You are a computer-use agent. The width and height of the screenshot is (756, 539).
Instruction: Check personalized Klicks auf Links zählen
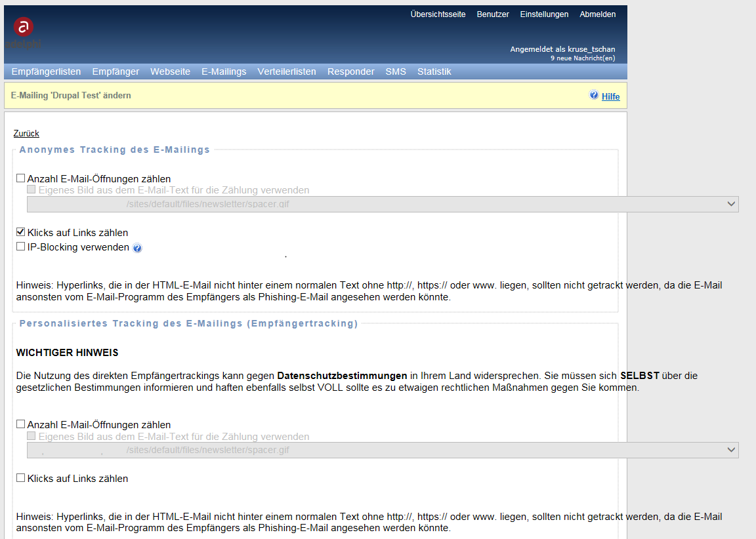click(21, 478)
